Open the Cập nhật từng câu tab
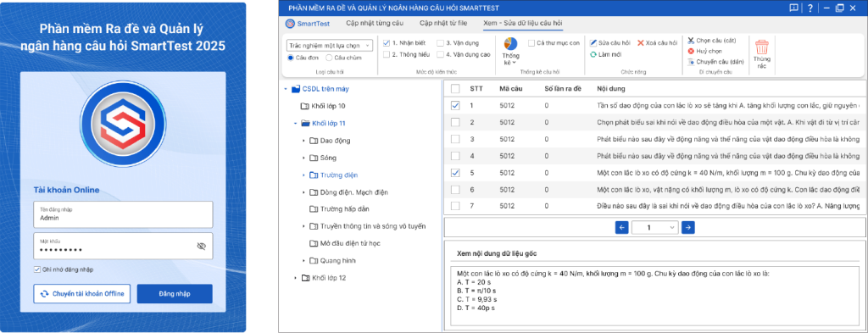 [375, 23]
